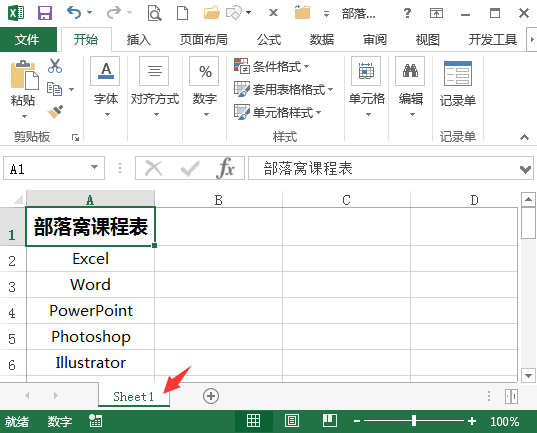Image resolution: width=537 pixels, height=433 pixels.
Task: Open the 审阅 tab
Action: click(x=375, y=39)
